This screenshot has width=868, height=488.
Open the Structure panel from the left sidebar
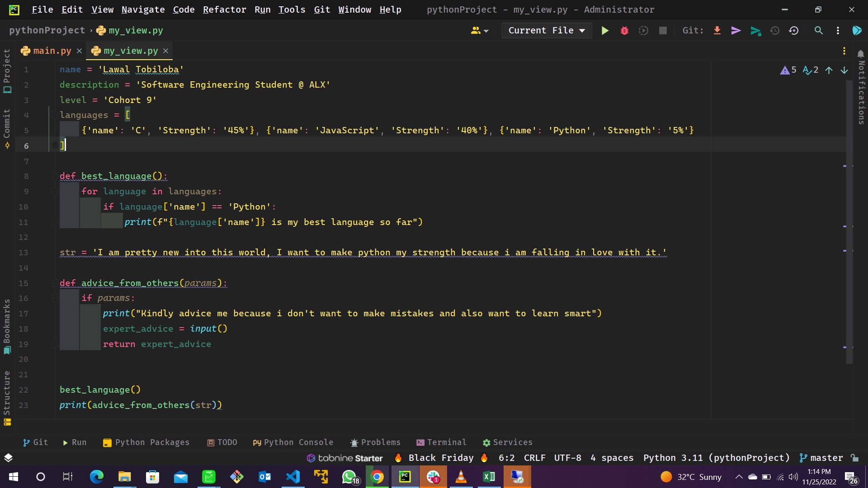point(7,393)
